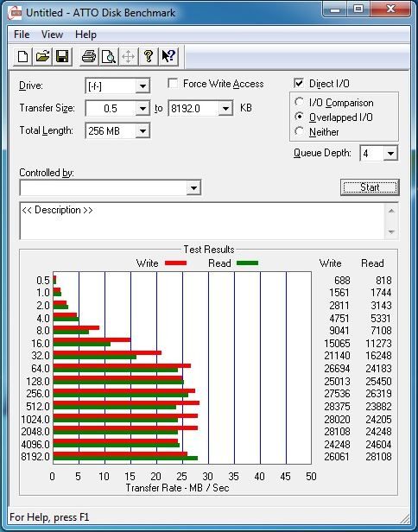
Task: Click the window resize grip corner
Action: (x=405, y=518)
